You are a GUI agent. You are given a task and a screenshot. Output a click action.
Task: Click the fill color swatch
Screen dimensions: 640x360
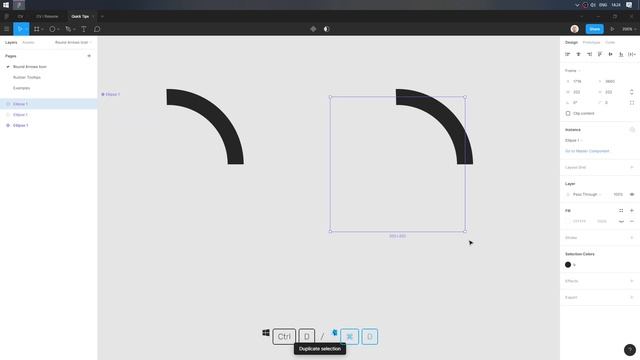[x=568, y=221]
